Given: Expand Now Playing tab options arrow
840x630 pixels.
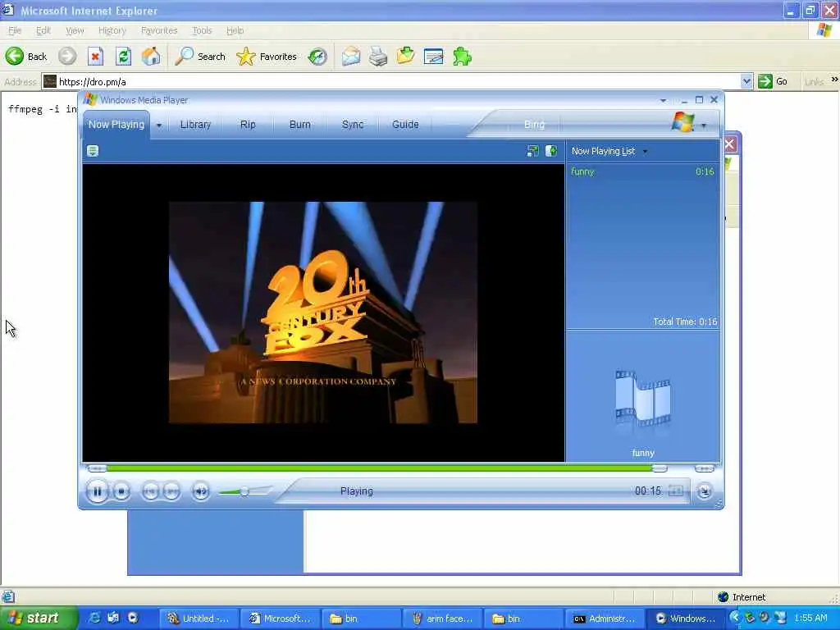Looking at the screenshot, I should pos(159,125).
